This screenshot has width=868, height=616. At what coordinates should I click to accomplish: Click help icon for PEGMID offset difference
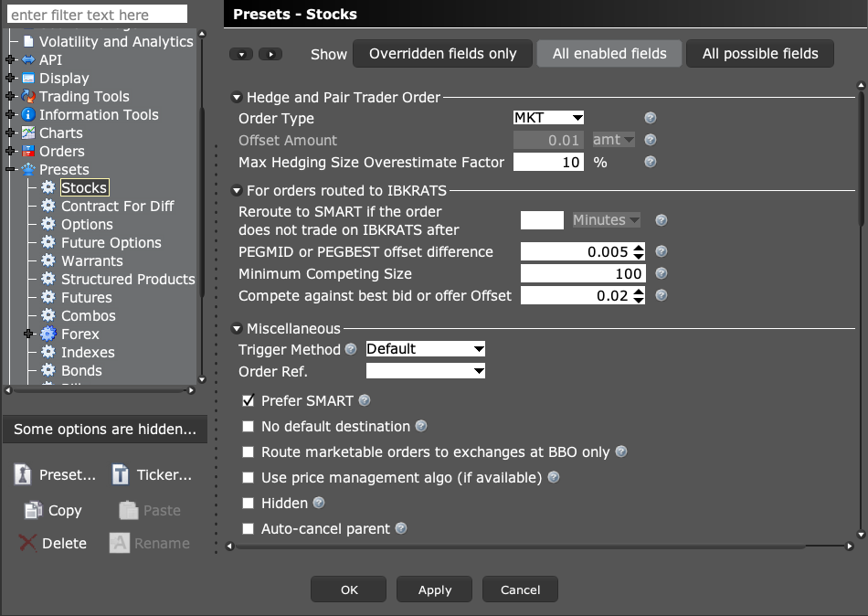[661, 251]
